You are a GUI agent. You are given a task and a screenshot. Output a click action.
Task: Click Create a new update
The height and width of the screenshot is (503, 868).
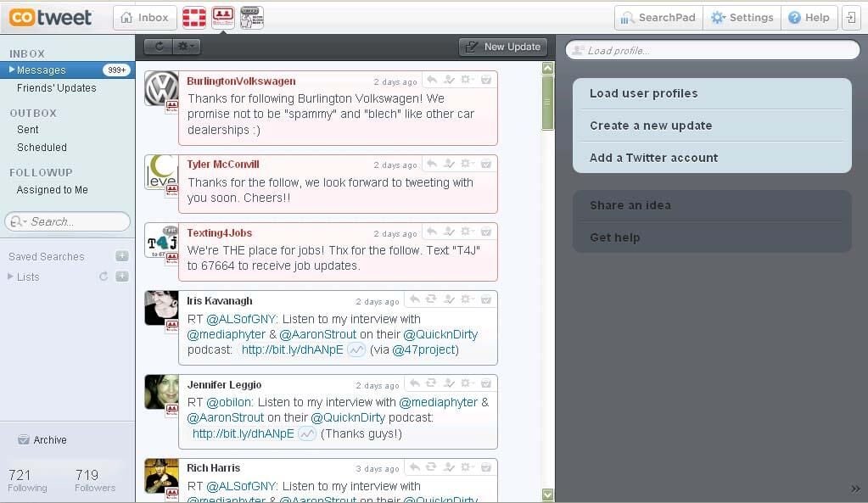click(712, 126)
